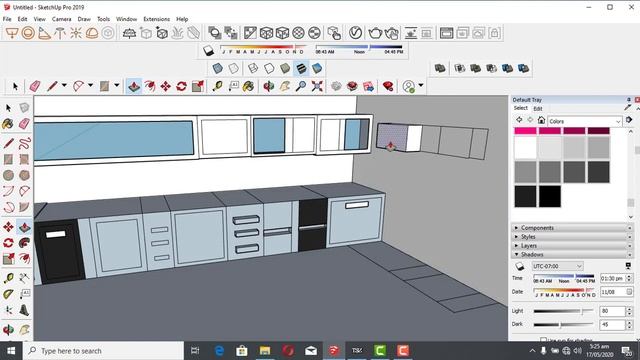Open the Rectangle shape dropdown arrow
The width and height of the screenshot is (640, 360).
[x=117, y=86]
